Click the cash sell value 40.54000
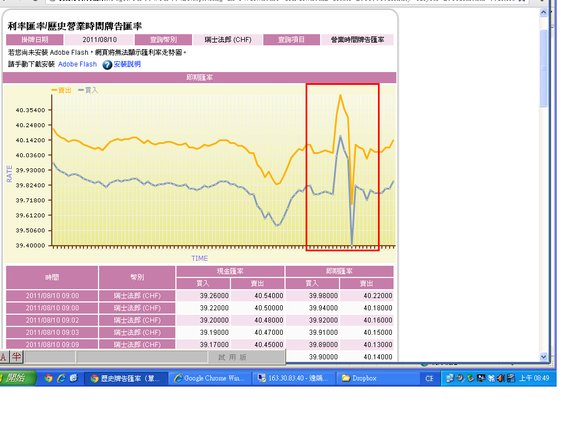The height and width of the screenshot is (428, 570). click(x=269, y=296)
